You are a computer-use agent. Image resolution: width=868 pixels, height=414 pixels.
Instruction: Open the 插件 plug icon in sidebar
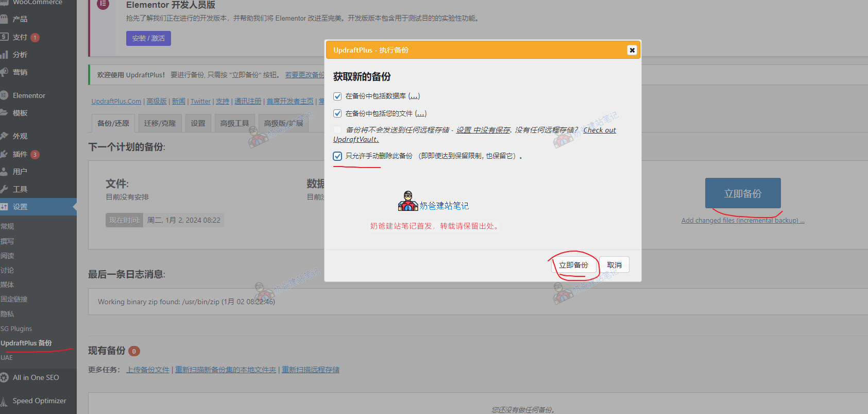(x=4, y=154)
